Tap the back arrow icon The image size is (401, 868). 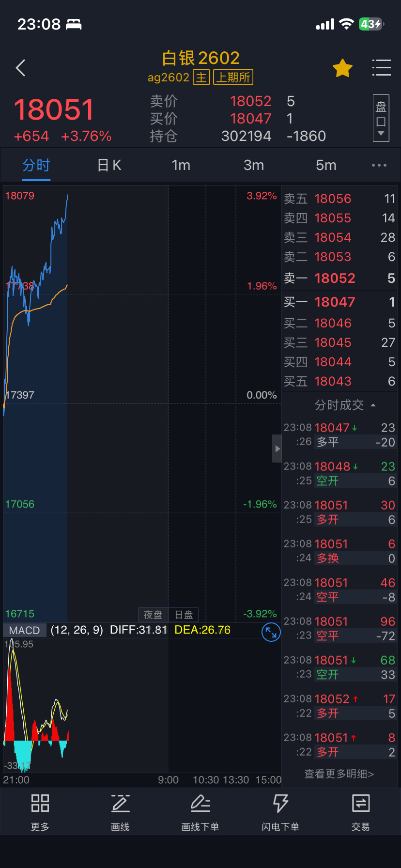click(x=21, y=68)
